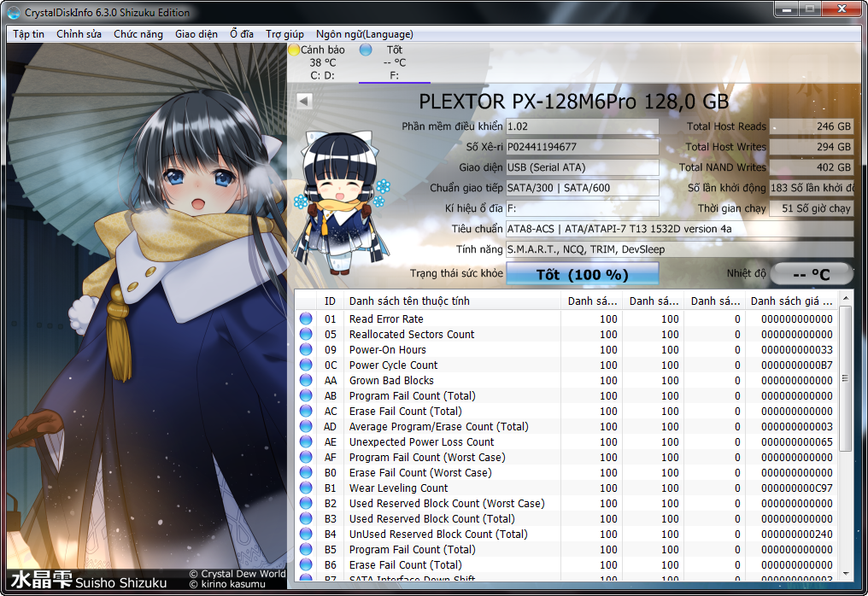Click the Shizuku artwork on the left

point(147,317)
